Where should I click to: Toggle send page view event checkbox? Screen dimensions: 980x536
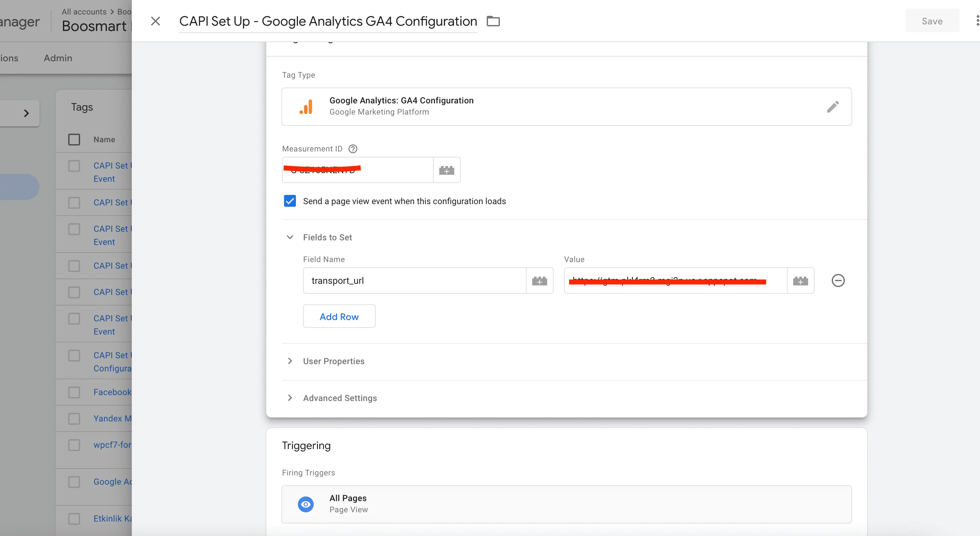tap(290, 201)
